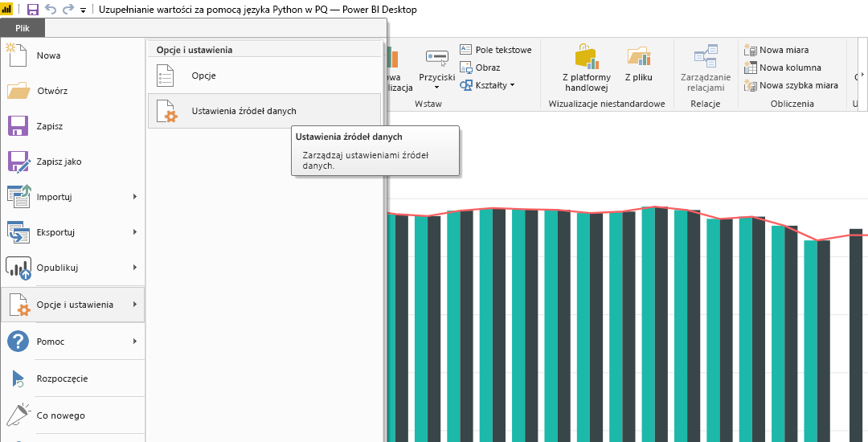
Task: Choose Zapisz jako from the file menu
Action: point(72,162)
